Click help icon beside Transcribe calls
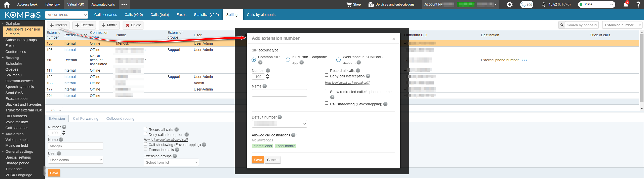 pyautogui.click(x=177, y=150)
